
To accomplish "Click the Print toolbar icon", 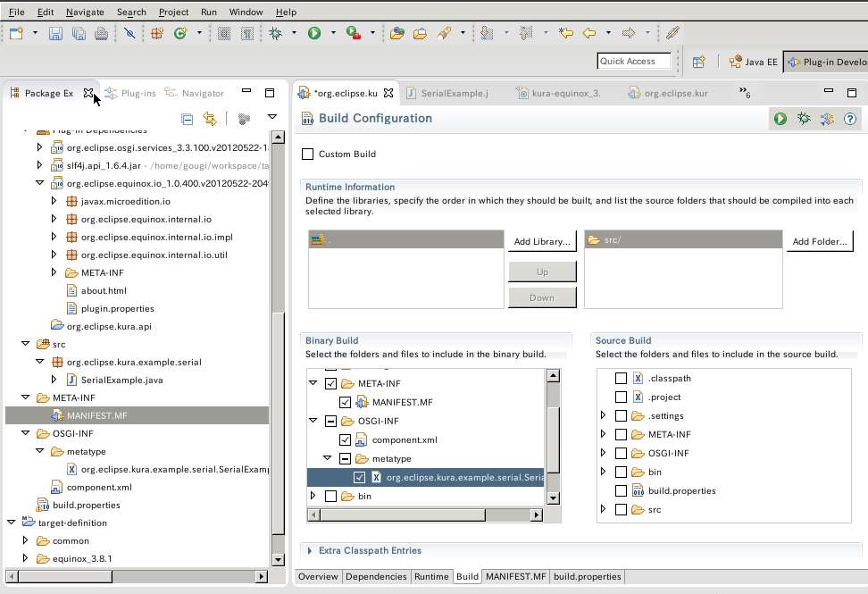I will 101,33.
